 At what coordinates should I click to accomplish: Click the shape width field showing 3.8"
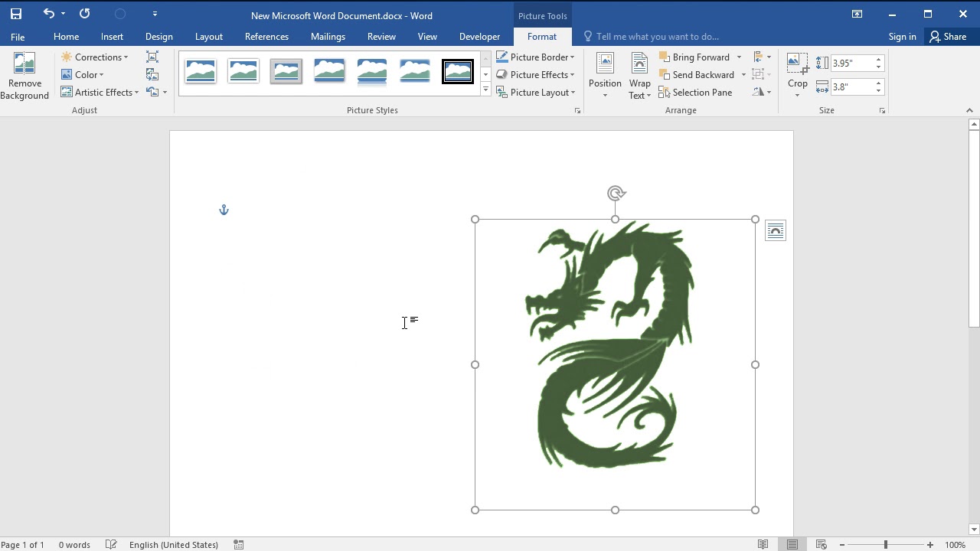[851, 86]
